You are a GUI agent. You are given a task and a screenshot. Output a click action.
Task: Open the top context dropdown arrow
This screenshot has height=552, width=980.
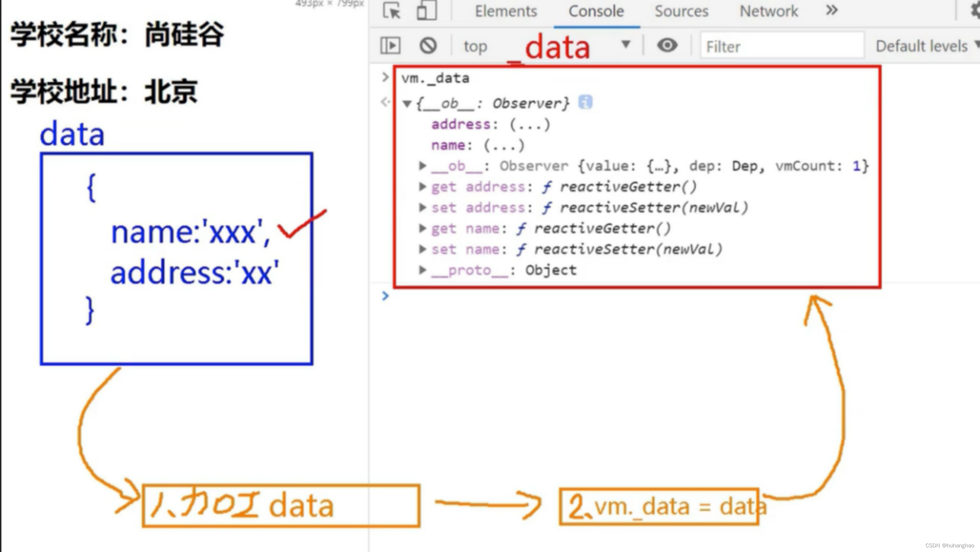tap(626, 44)
